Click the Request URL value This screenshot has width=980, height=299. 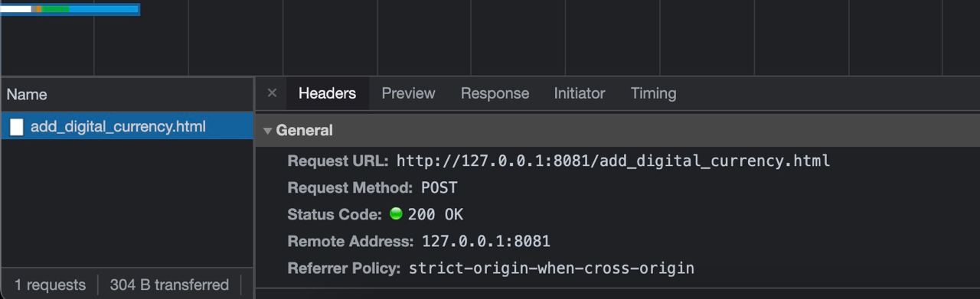pos(613,161)
